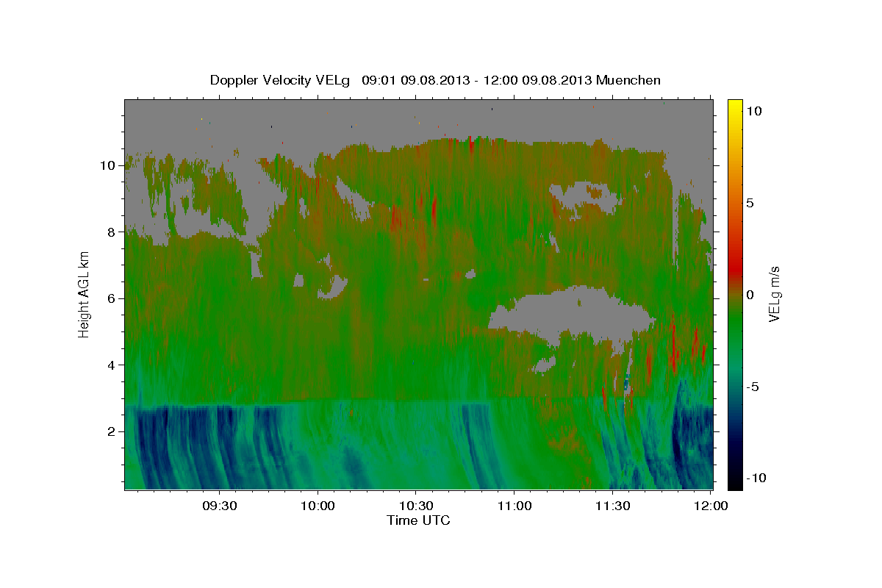Click the colorbar tick label '-5'
Image resolution: width=882 pixels, height=588 pixels.
(x=752, y=387)
